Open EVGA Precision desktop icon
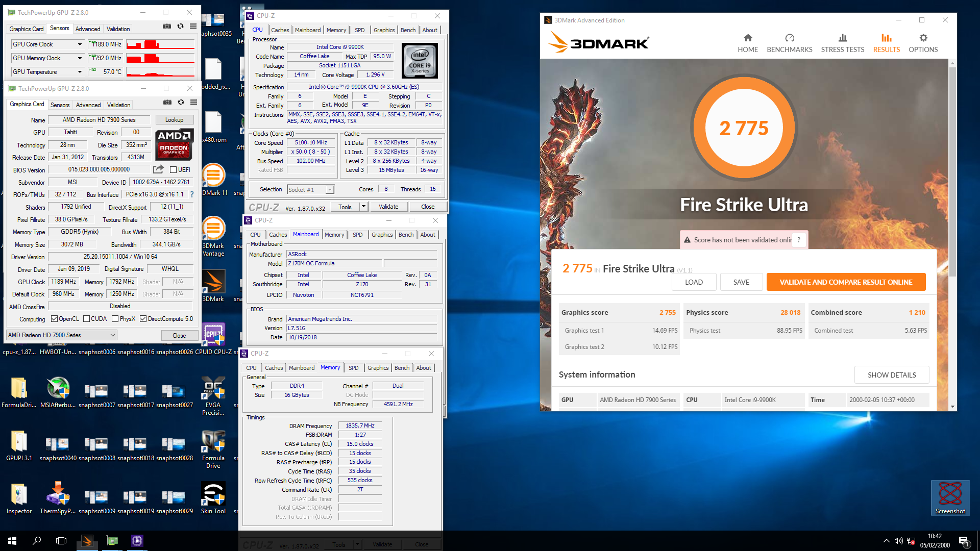The width and height of the screenshot is (980, 551). (x=213, y=396)
